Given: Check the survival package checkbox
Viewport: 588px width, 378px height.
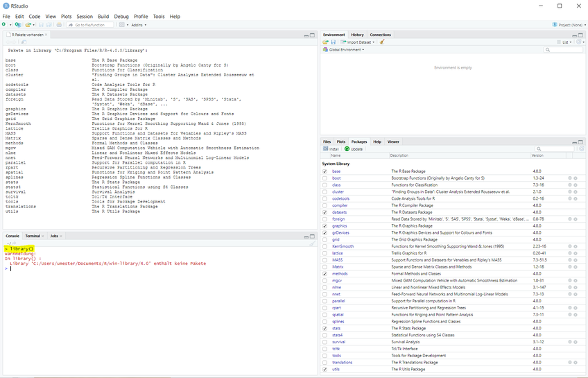Looking at the screenshot, I should [x=325, y=342].
